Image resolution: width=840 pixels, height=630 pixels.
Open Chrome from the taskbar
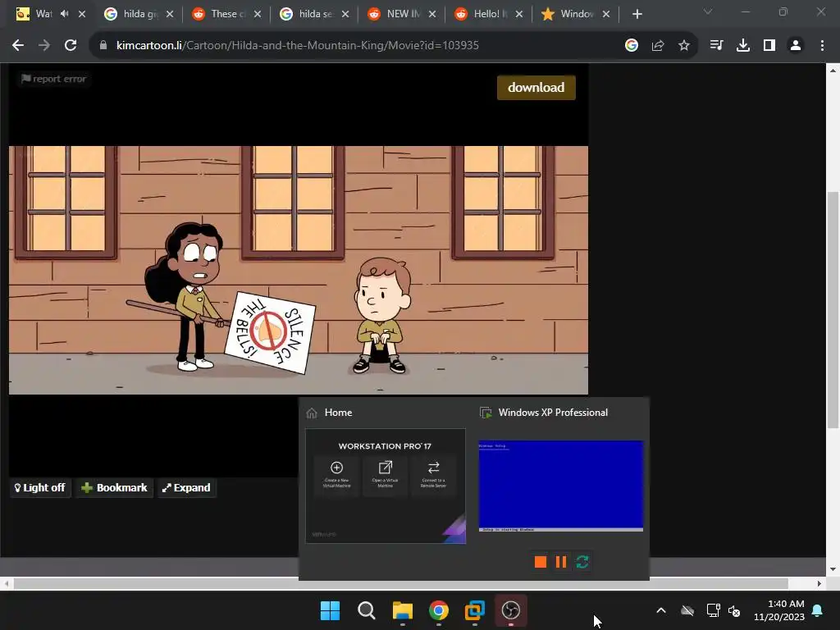point(438,610)
